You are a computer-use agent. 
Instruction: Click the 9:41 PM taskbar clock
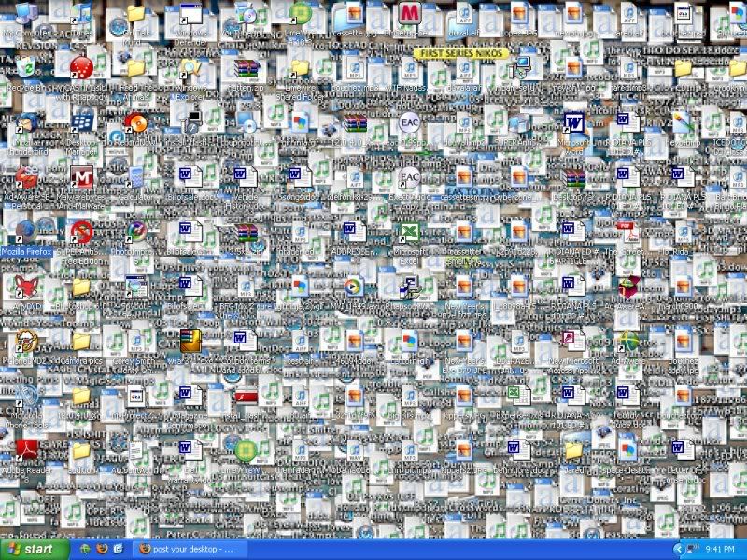722,549
